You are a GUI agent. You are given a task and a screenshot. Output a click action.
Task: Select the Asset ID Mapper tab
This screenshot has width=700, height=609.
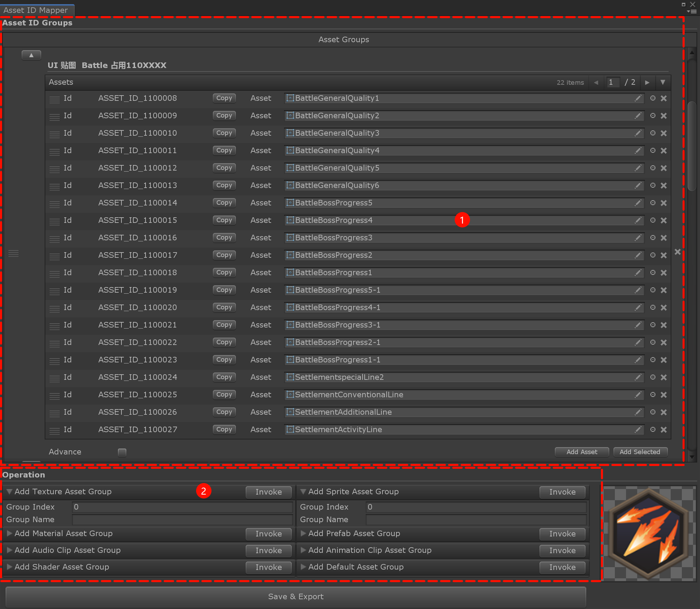click(36, 10)
